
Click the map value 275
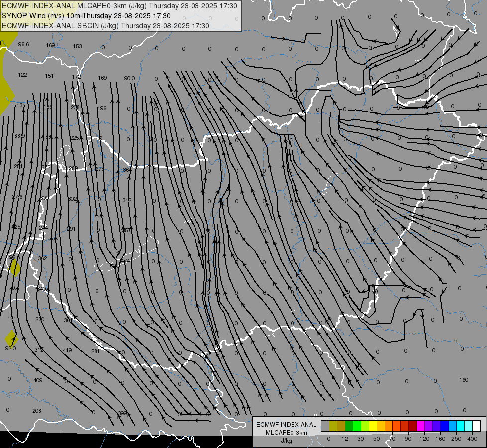(x=100, y=169)
